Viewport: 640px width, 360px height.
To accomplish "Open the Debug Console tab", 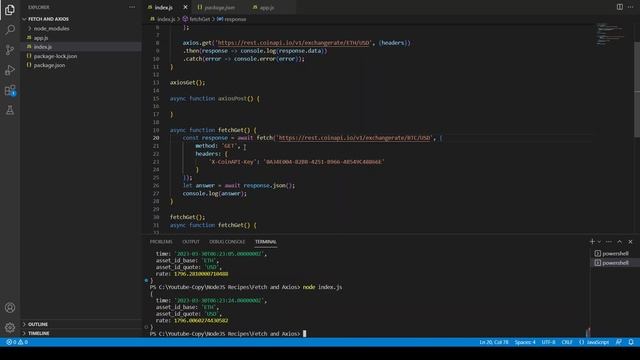I will pos(227,242).
